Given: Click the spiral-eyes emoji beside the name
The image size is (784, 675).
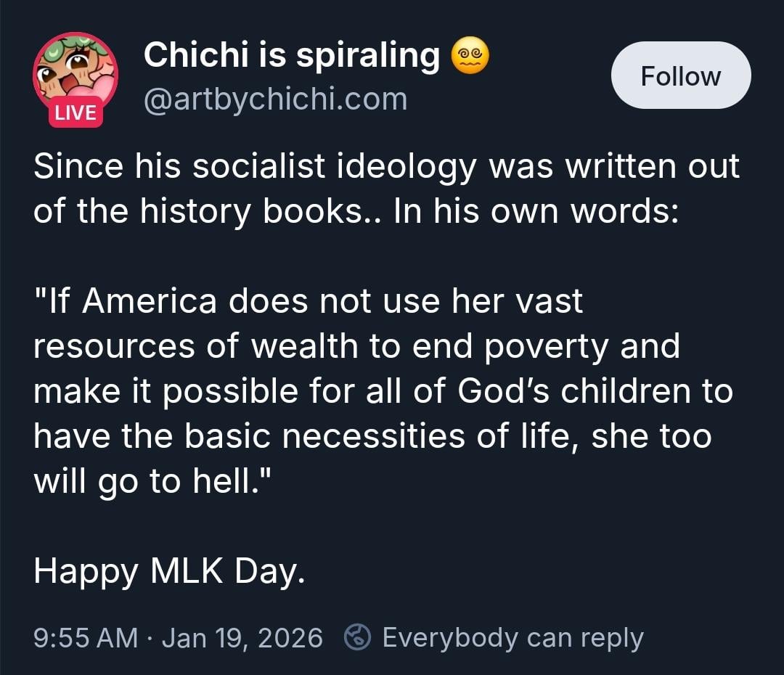Looking at the screenshot, I should (x=470, y=56).
